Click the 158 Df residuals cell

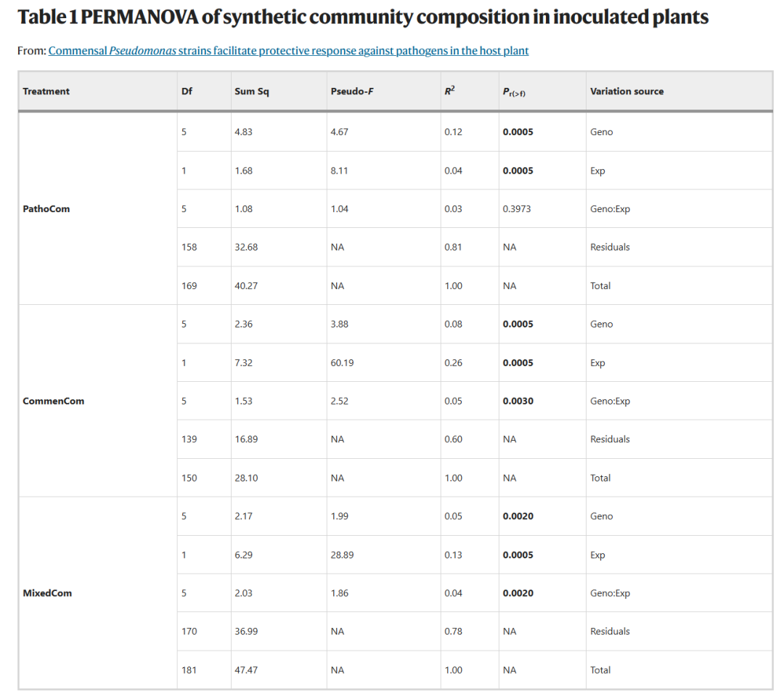[189, 247]
